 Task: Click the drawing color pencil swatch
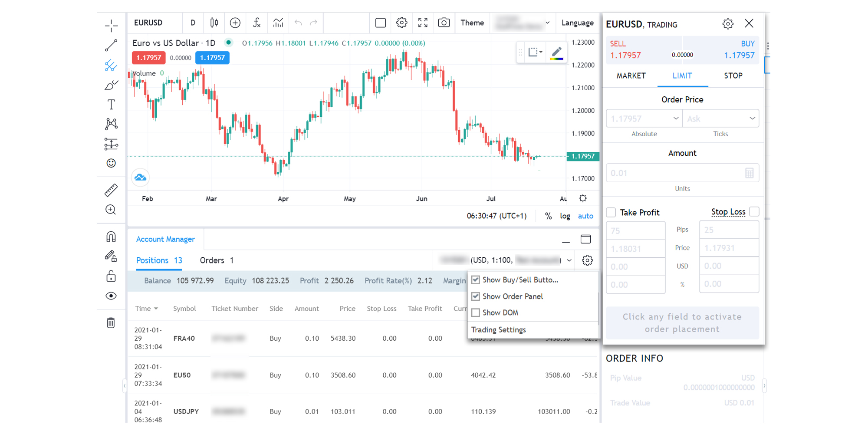coord(556,53)
